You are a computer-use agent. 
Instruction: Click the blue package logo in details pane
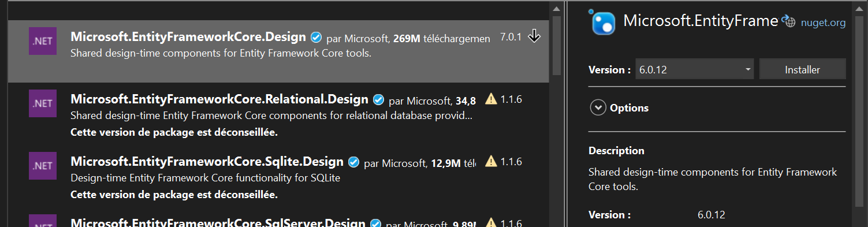pyautogui.click(x=603, y=23)
